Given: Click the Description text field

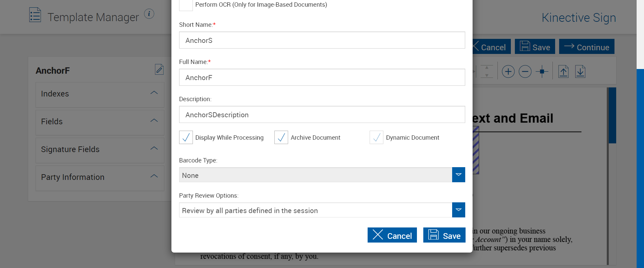Looking at the screenshot, I should [x=322, y=115].
